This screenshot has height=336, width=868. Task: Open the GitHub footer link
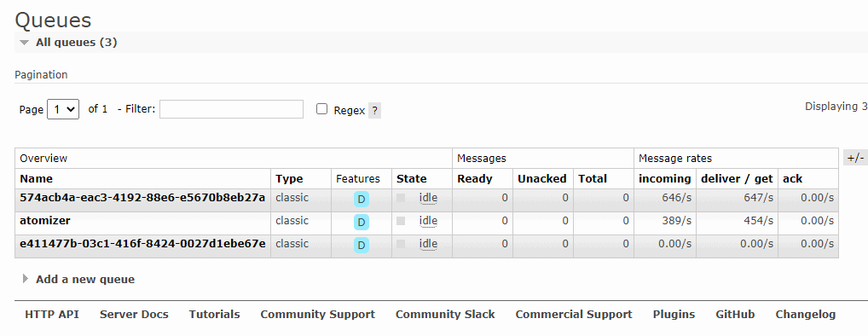pos(735,315)
